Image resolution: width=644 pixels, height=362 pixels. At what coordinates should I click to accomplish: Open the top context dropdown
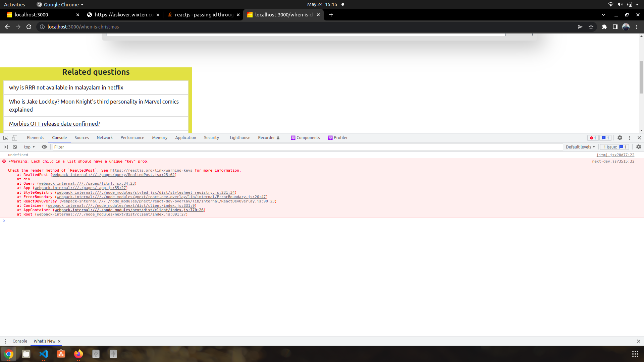click(x=30, y=147)
